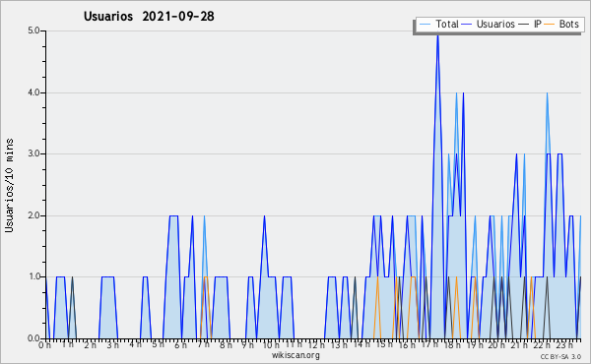Screen dimensions: 591x364
Task: Click the 21 h x-axis label
Action: pyautogui.click(x=520, y=345)
